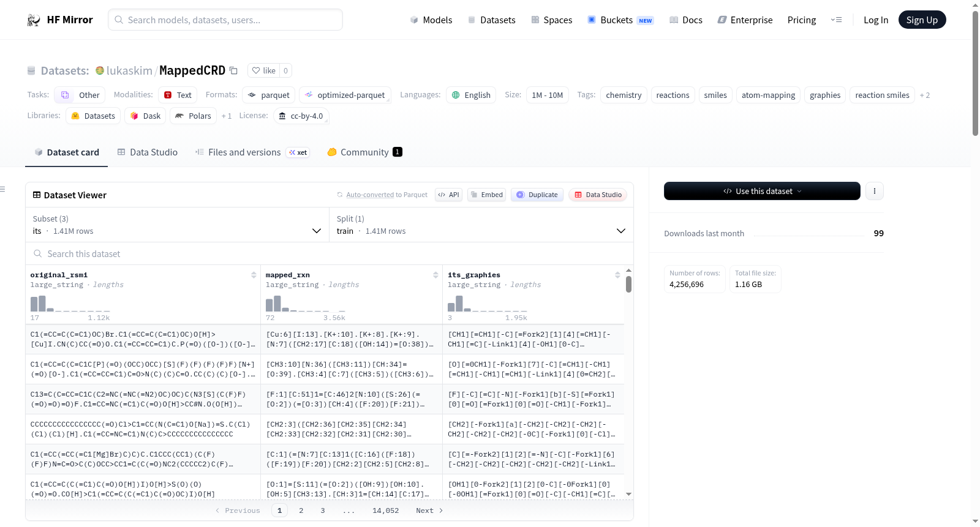
Task: Click the Duplicate button
Action: point(537,195)
